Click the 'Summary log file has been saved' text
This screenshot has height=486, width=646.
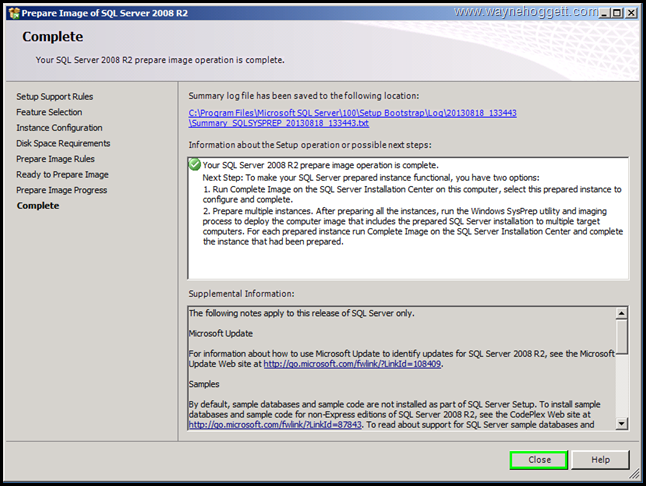[304, 96]
